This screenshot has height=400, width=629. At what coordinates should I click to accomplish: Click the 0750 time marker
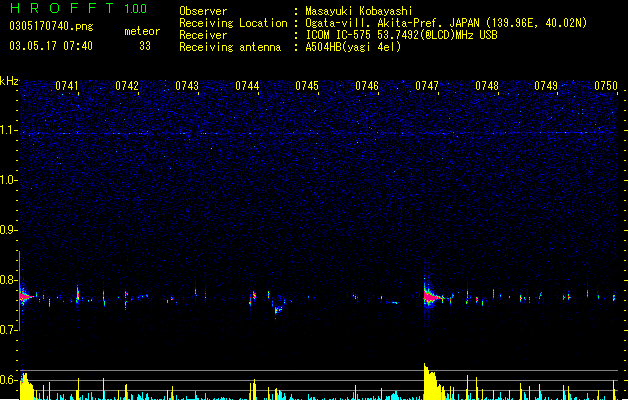[606, 86]
